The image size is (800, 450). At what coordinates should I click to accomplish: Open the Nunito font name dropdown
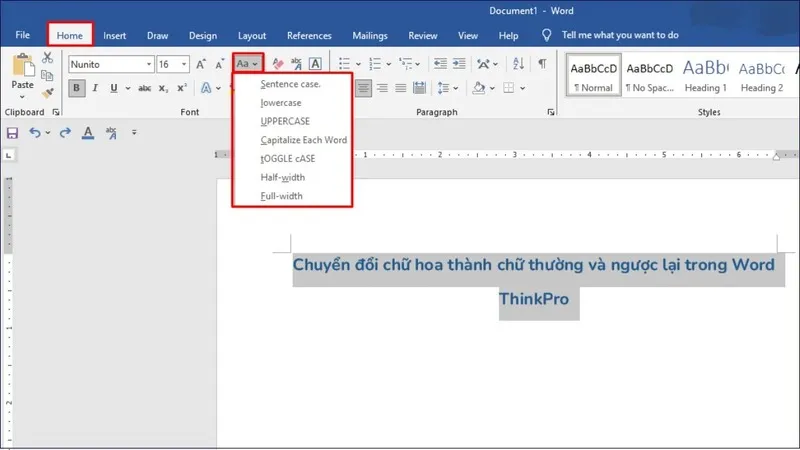click(149, 64)
